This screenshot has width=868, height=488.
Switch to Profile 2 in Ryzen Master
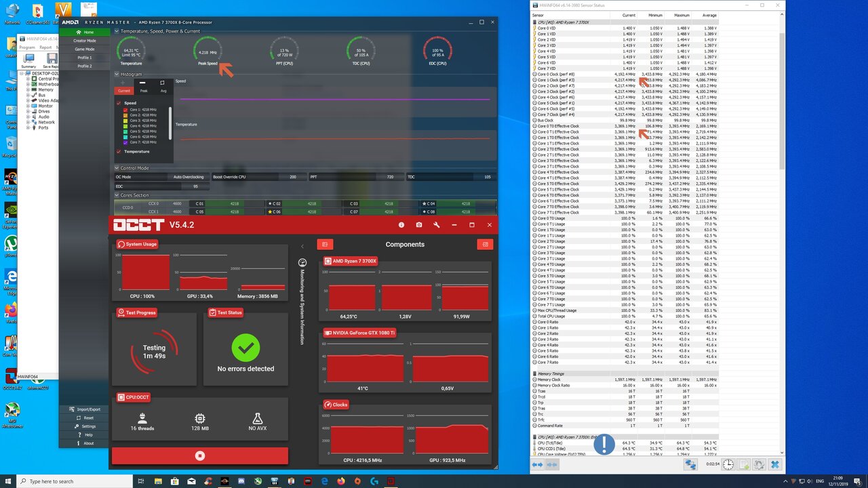85,66
